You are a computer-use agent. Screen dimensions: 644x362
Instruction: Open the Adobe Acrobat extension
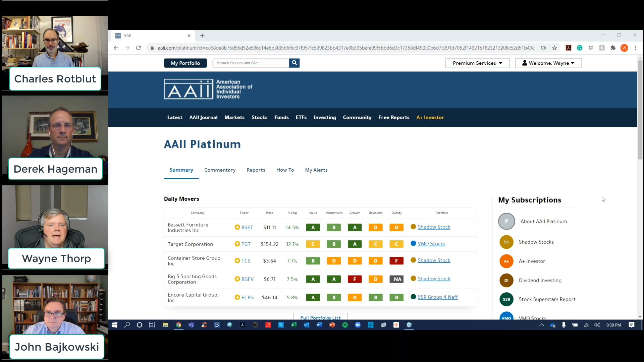tap(569, 48)
